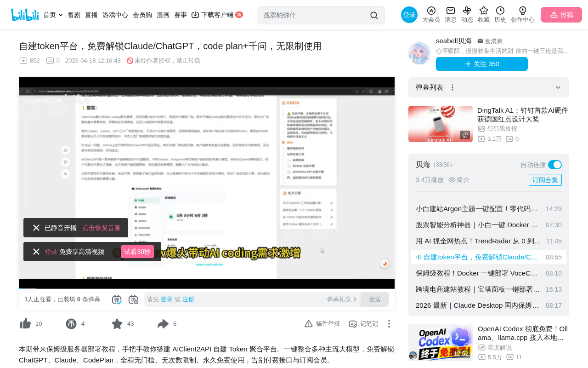The height and width of the screenshot is (368, 588).
Task: Open danmaku settings icon
Action: click(133, 299)
